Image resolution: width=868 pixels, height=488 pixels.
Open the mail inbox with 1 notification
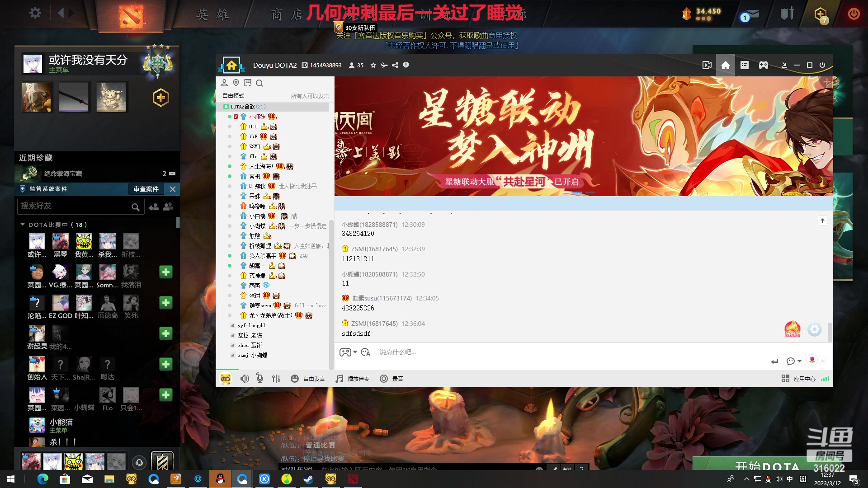pos(750,15)
